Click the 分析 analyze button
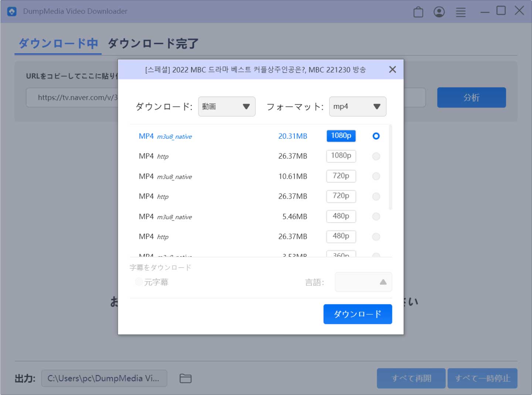Viewport: 532px width, 395px height. (471, 97)
